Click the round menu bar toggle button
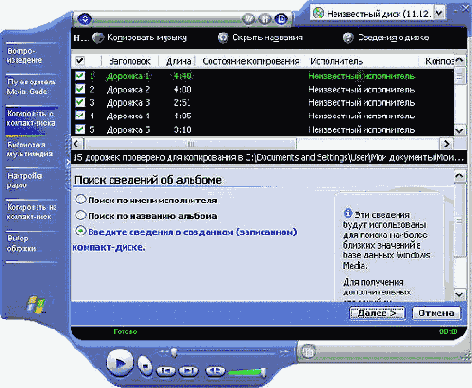 (85, 19)
